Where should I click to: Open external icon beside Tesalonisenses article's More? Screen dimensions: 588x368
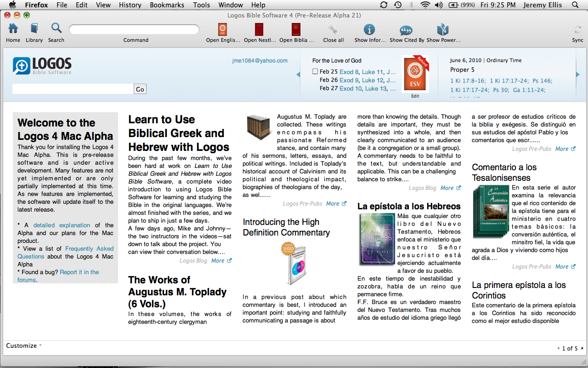click(x=573, y=266)
